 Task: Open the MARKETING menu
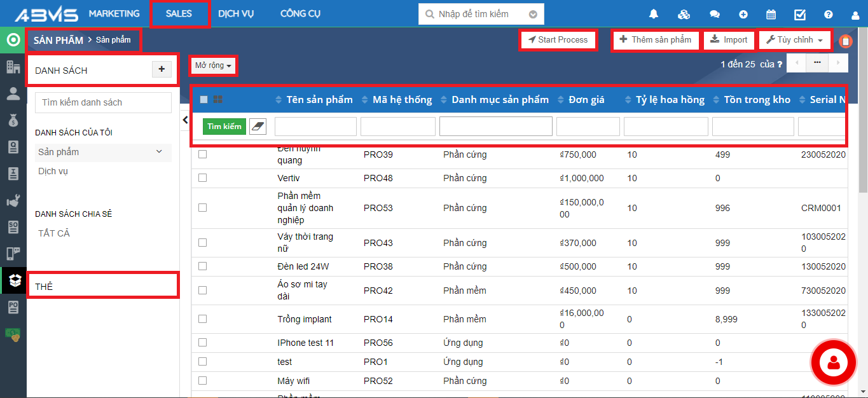pyautogui.click(x=114, y=13)
